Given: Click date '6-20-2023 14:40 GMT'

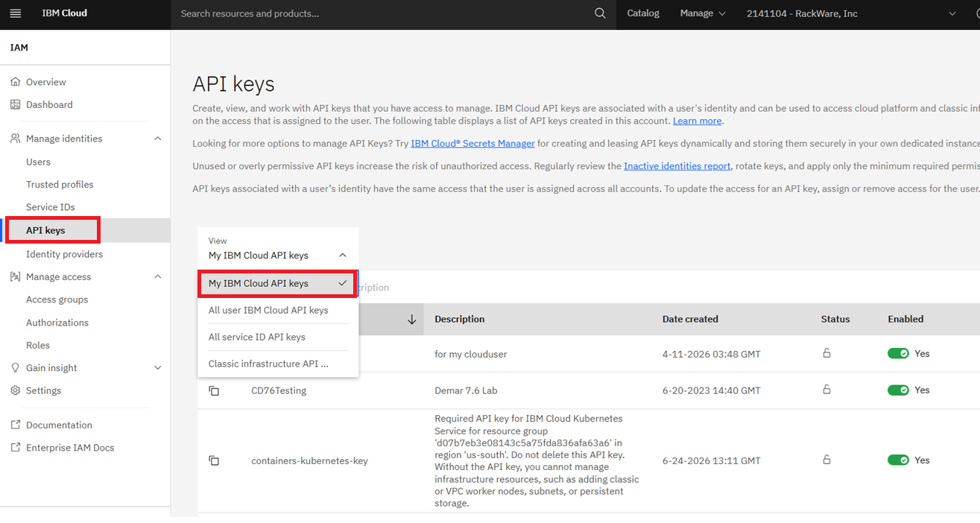Looking at the screenshot, I should point(712,390).
